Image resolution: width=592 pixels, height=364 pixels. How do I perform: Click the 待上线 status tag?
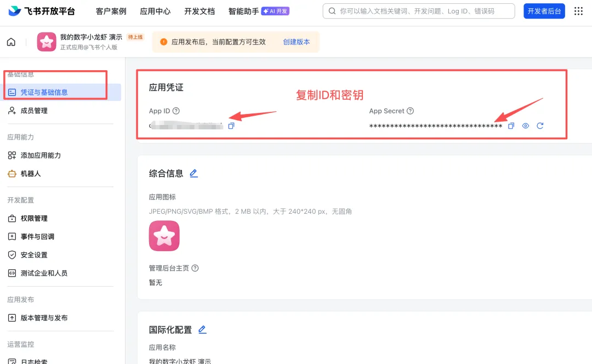135,37
